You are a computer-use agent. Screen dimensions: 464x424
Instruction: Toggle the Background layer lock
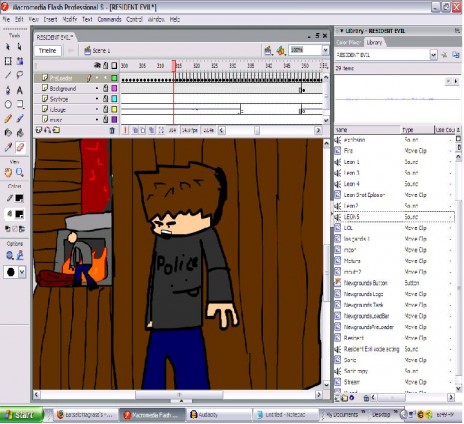click(105, 88)
